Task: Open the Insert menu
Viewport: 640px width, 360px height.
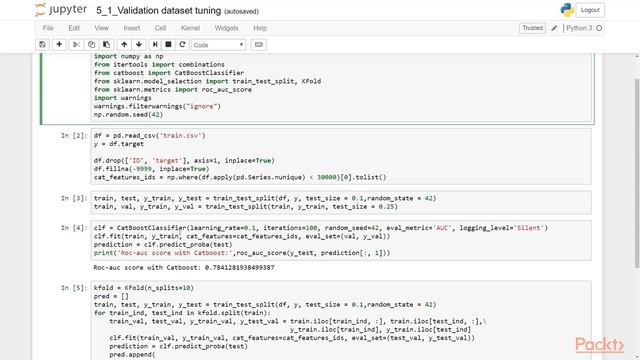Action: click(x=131, y=28)
